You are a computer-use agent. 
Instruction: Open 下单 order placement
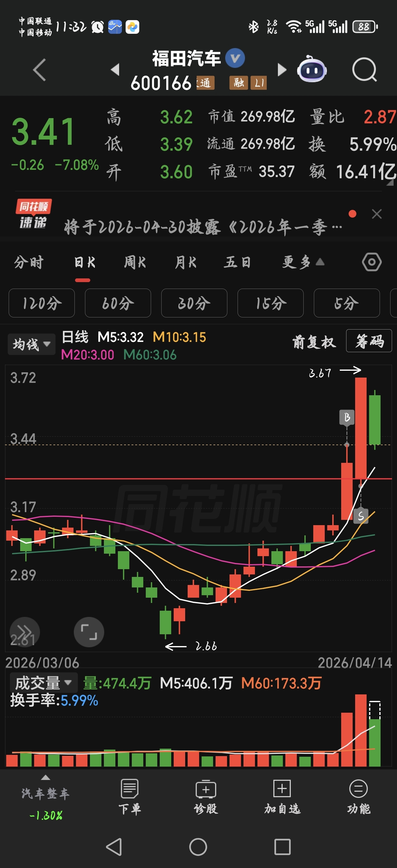(x=130, y=797)
